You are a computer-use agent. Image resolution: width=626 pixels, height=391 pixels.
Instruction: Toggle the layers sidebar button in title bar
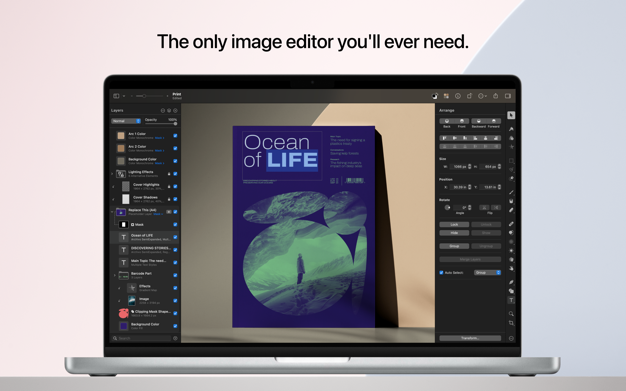coord(116,96)
